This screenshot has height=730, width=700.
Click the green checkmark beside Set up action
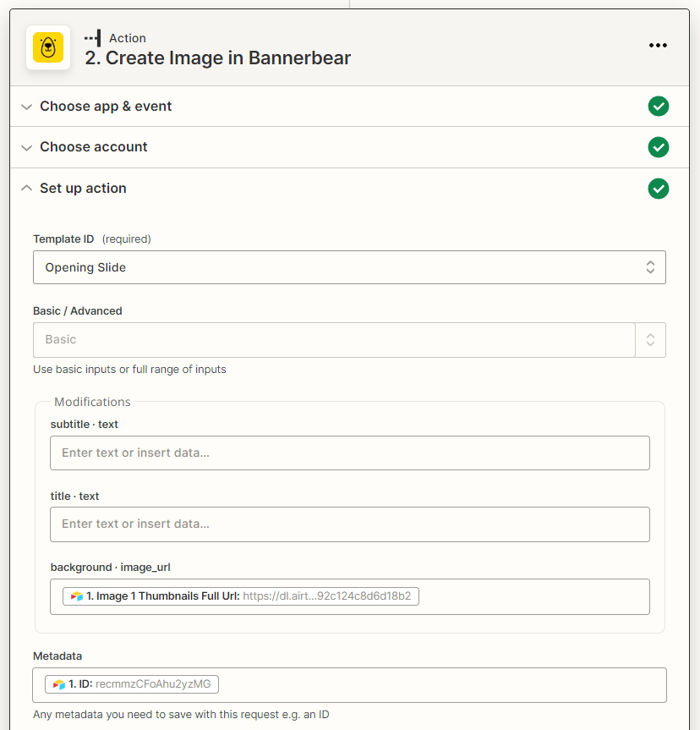[659, 188]
